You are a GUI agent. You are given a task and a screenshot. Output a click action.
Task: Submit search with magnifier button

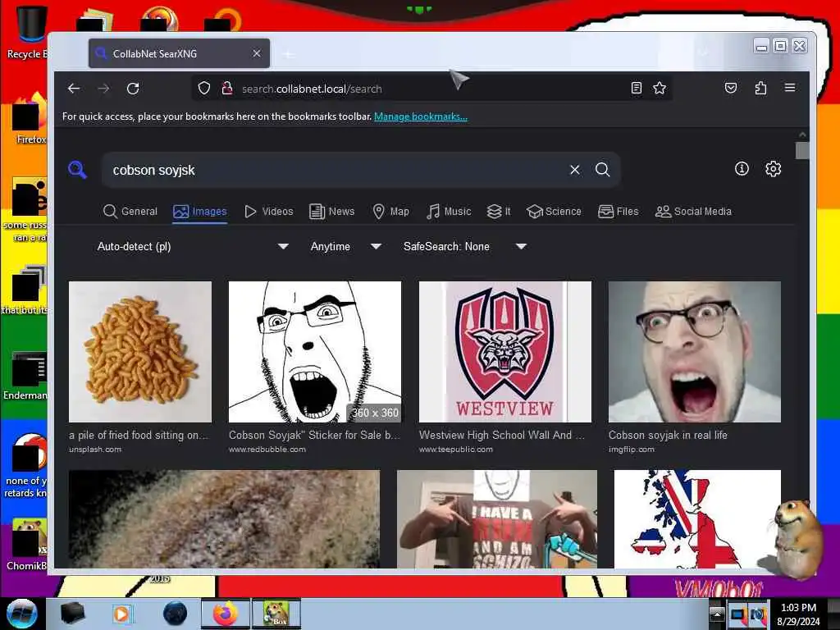603,170
